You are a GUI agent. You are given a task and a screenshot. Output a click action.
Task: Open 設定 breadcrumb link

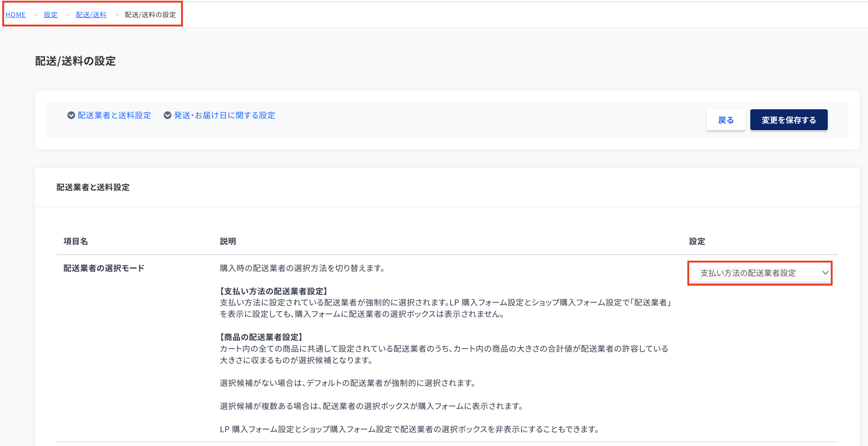pos(51,15)
